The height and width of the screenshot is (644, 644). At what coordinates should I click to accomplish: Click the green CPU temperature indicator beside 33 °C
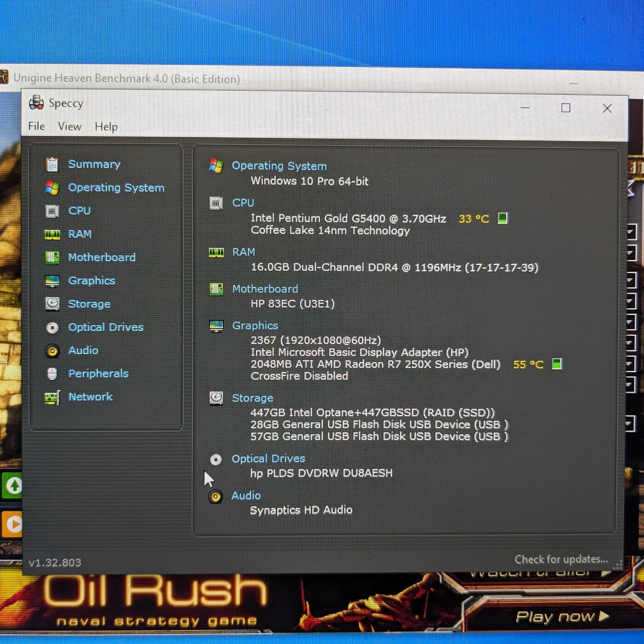coord(502,218)
